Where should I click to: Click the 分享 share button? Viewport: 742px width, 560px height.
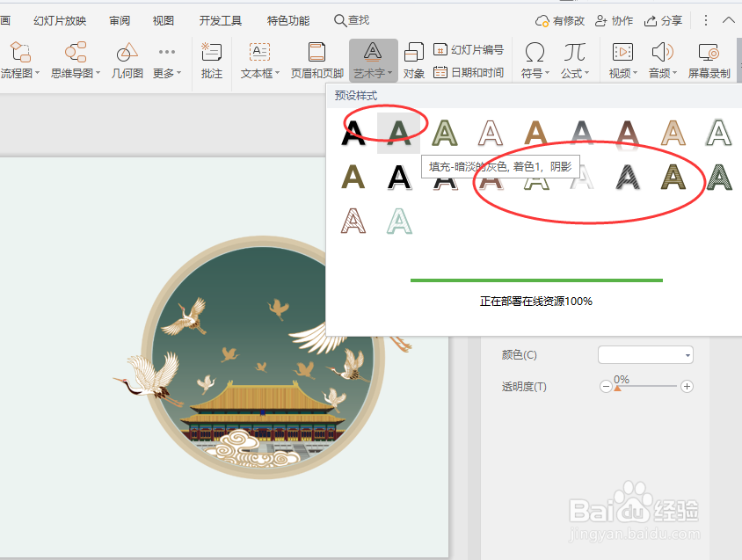tap(663, 21)
